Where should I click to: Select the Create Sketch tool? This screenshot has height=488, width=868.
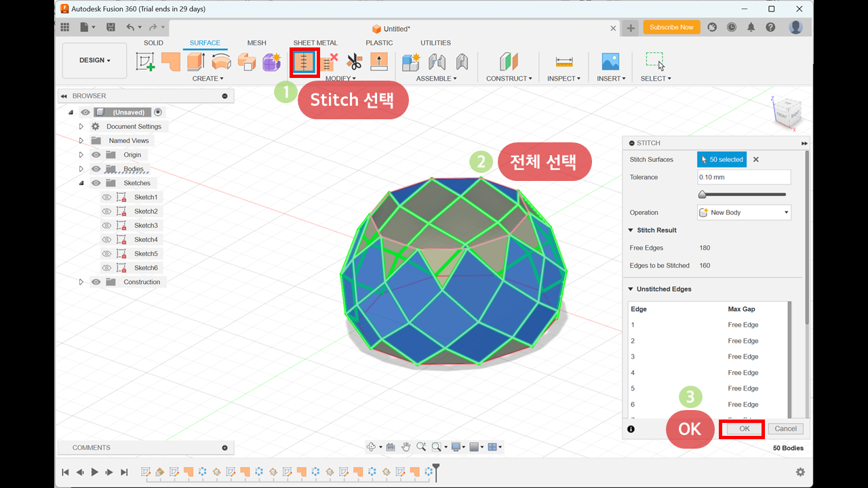point(146,62)
